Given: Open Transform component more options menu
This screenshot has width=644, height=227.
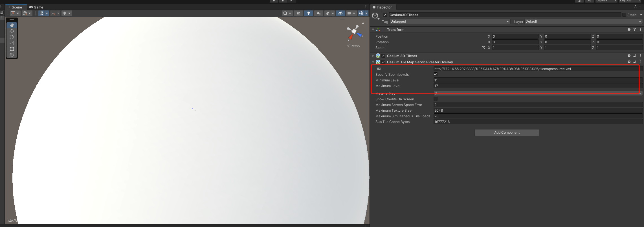Looking at the screenshot, I should coord(640,29).
